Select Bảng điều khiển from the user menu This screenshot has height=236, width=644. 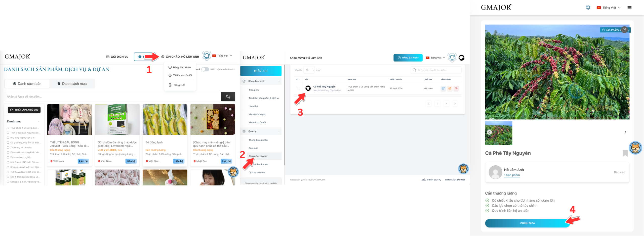pyautogui.click(x=180, y=67)
